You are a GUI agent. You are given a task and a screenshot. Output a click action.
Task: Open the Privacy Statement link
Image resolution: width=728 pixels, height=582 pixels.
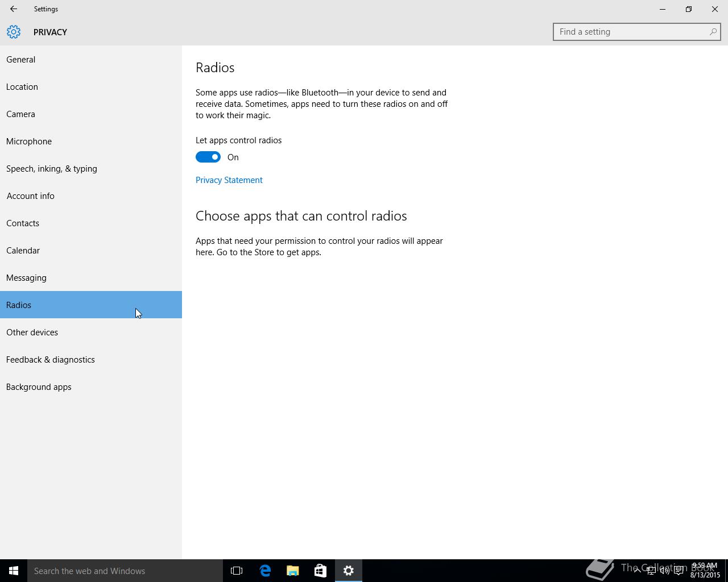(229, 180)
